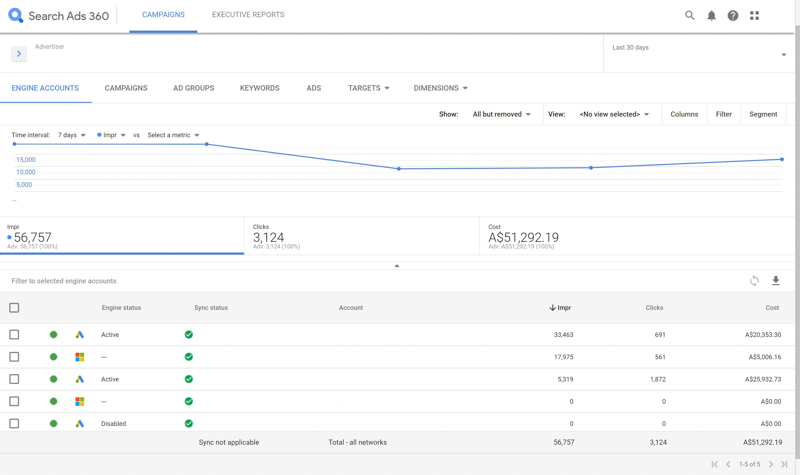Open the help question mark icon
800x475 pixels.
coord(733,15)
